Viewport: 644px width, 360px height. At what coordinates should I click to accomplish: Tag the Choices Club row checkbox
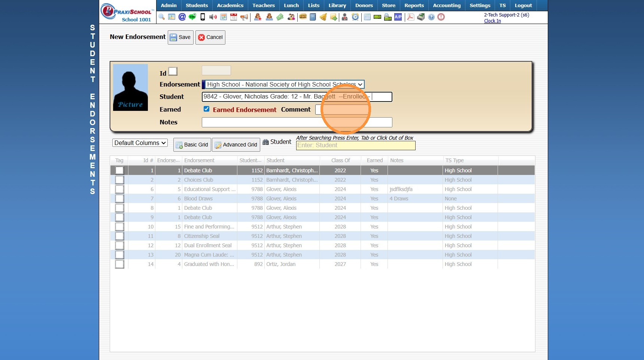tap(119, 180)
